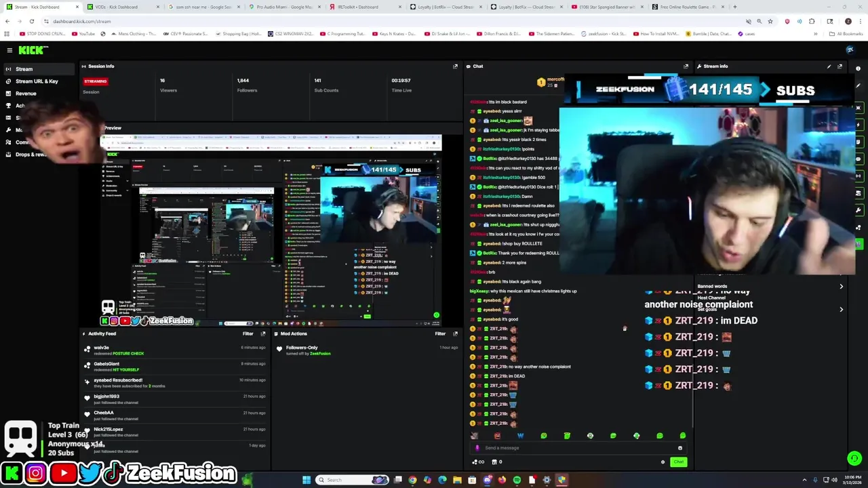Edit Stream info with pencil icon

pos(829,66)
